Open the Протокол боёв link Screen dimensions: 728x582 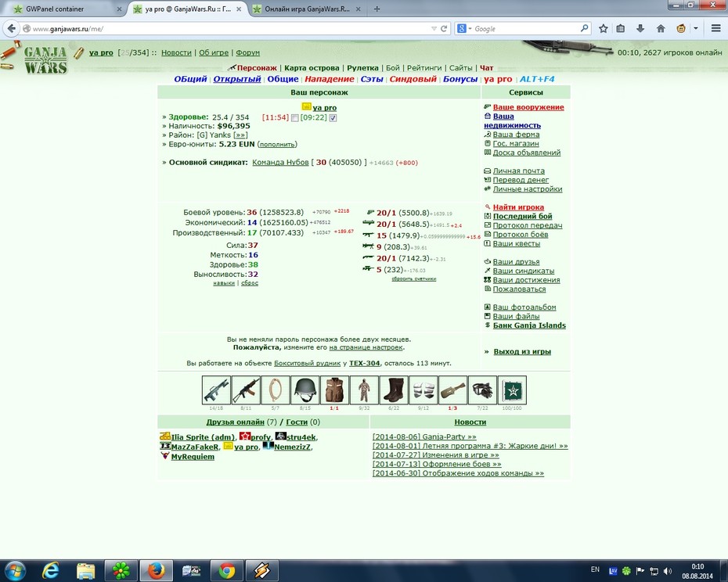[x=521, y=235]
